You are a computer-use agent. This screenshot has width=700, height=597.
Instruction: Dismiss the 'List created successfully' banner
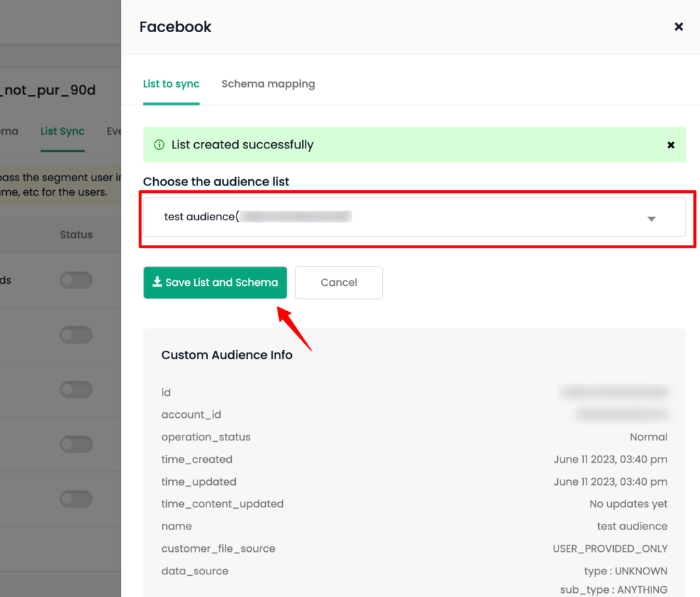(671, 145)
